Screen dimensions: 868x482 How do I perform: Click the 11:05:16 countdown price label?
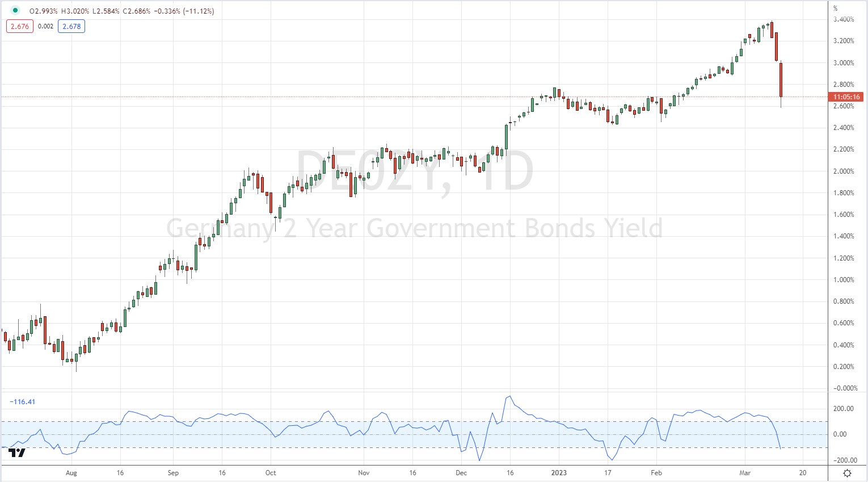[x=846, y=97]
